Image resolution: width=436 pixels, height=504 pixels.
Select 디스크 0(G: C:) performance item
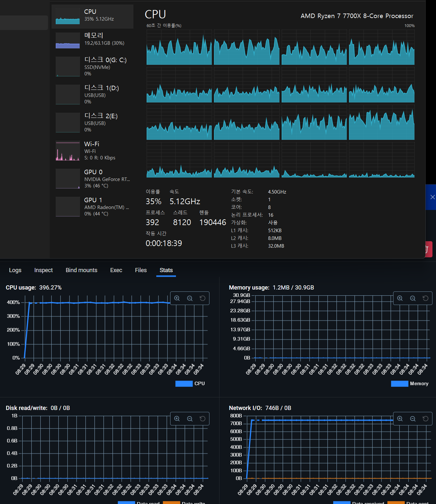pos(92,67)
